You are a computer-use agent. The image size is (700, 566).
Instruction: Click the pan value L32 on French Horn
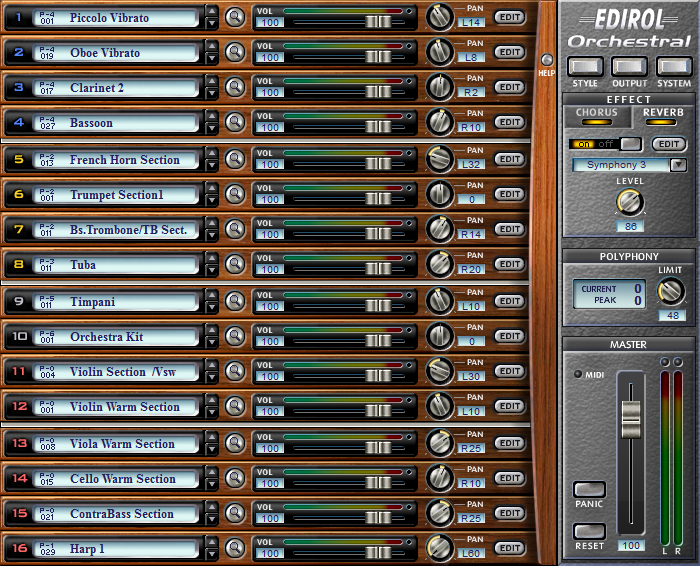point(471,164)
